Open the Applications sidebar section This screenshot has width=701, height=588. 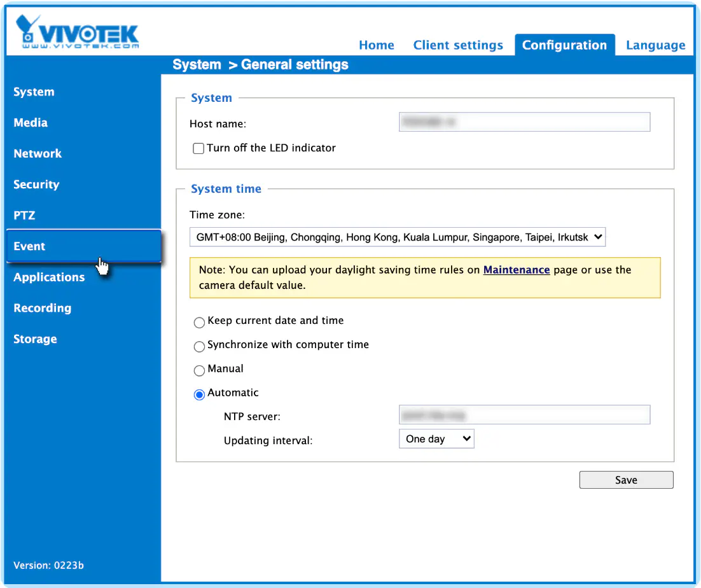coord(49,277)
